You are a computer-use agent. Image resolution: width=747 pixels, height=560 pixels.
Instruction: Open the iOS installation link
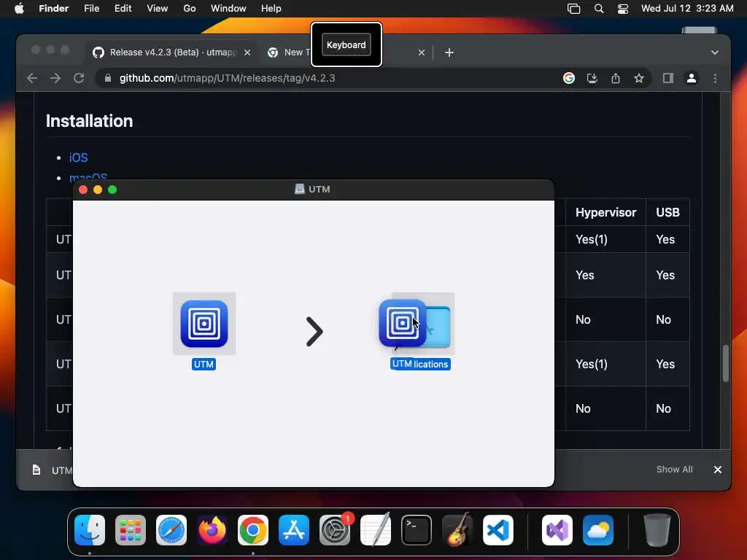tap(79, 157)
